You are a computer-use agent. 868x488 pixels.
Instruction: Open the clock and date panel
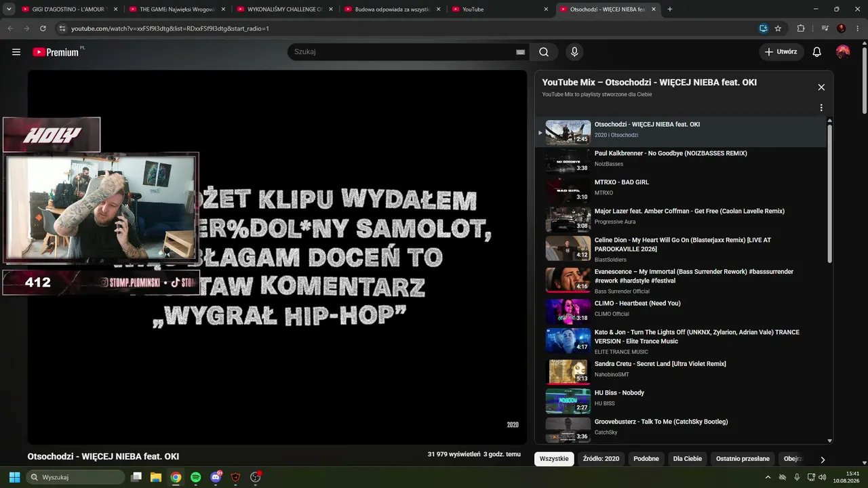pyautogui.click(x=846, y=477)
